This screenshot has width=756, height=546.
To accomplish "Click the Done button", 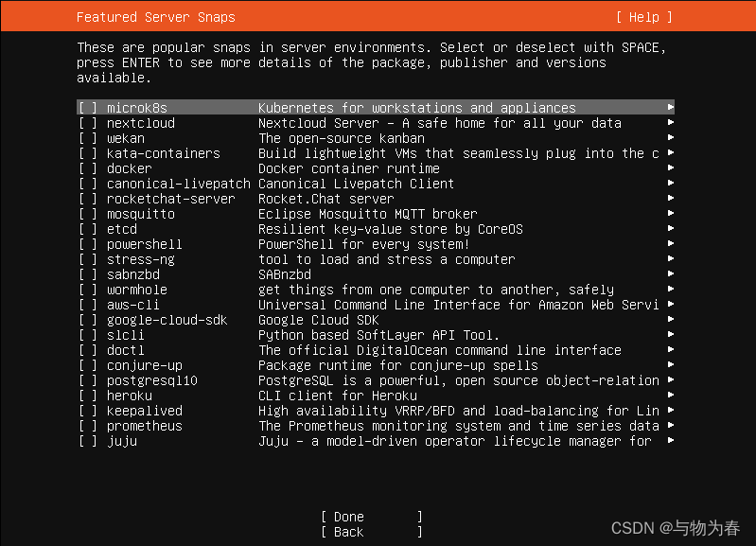I will pos(372,517).
